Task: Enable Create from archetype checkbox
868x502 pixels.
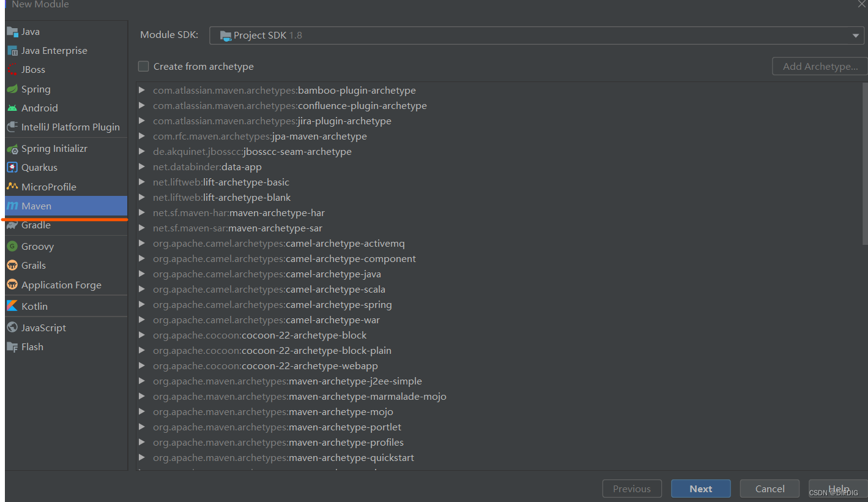Action: click(144, 66)
